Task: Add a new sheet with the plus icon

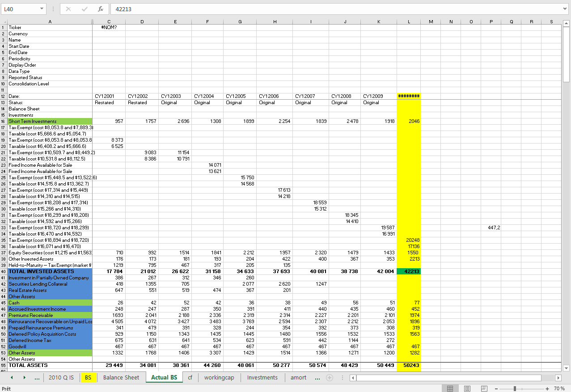Action: [330, 378]
